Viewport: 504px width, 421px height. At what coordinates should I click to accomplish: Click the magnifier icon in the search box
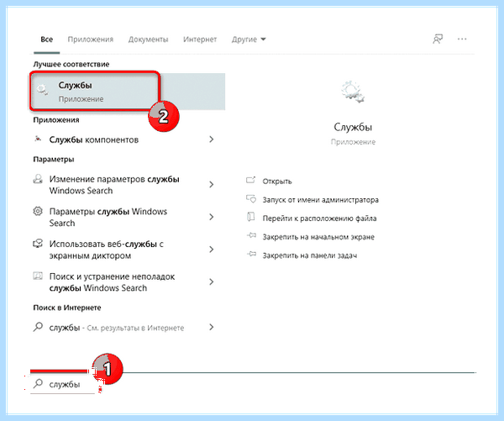[38, 383]
